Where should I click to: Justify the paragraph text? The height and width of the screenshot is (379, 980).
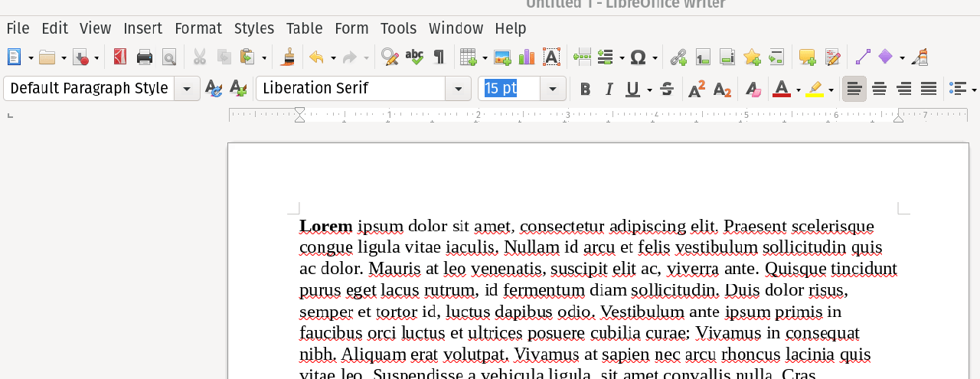pos(929,90)
